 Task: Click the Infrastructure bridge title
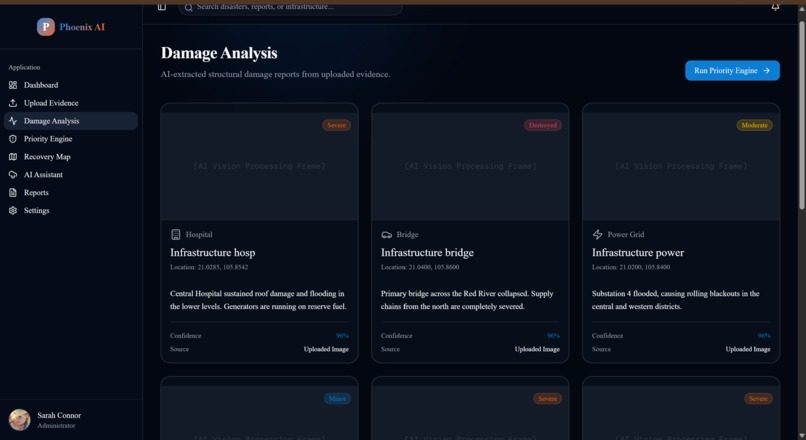click(427, 252)
